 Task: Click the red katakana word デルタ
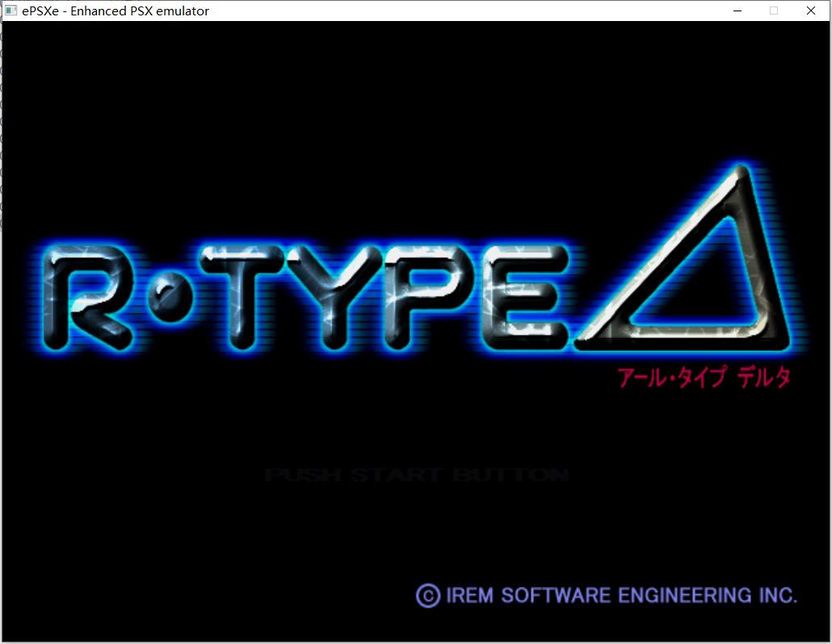(764, 378)
